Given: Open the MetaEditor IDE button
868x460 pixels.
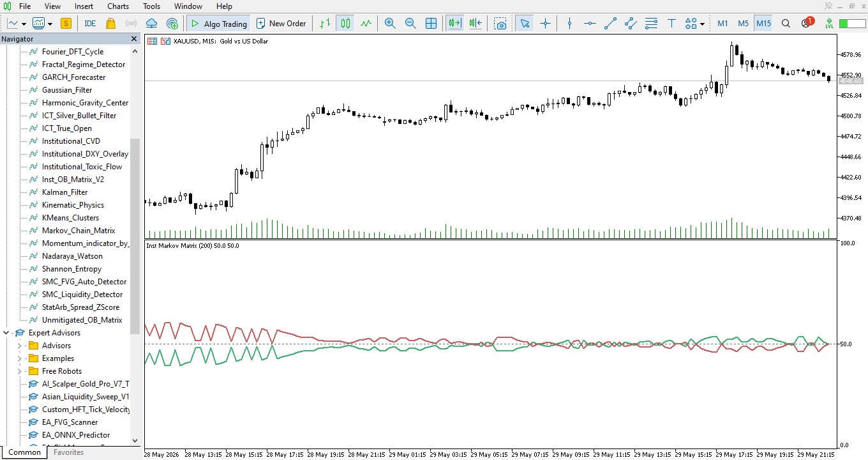Looking at the screenshot, I should pos(90,24).
